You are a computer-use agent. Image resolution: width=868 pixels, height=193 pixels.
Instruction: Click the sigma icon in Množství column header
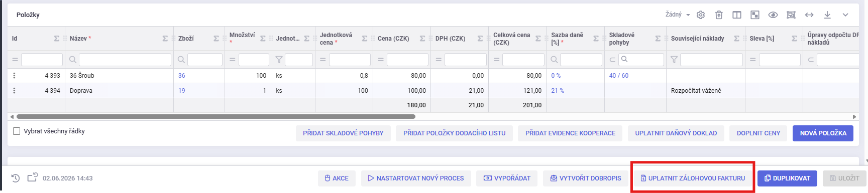(x=263, y=39)
